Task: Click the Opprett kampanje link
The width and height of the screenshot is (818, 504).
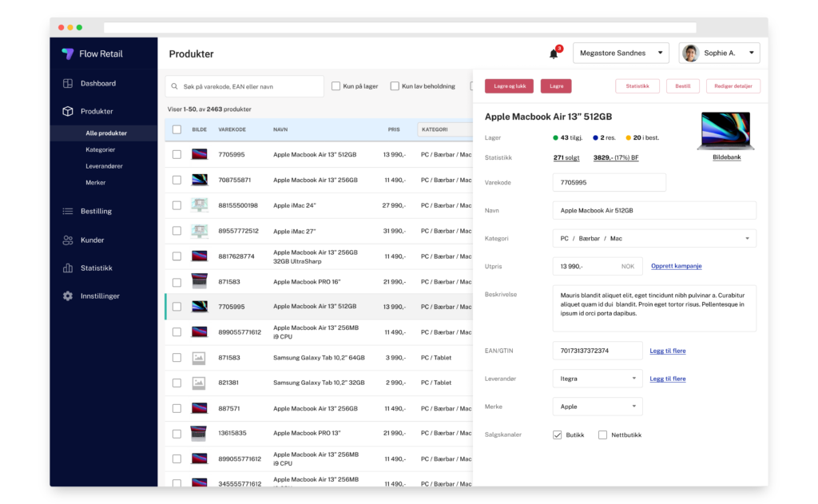Action: (676, 266)
